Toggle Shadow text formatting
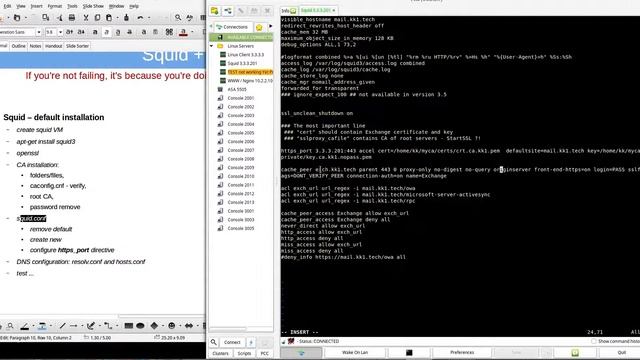640x360 pixels. click(x=144, y=32)
